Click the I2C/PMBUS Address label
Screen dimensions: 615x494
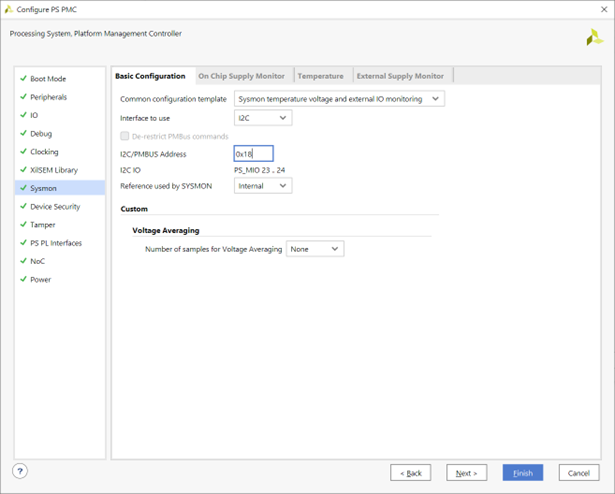coord(153,154)
